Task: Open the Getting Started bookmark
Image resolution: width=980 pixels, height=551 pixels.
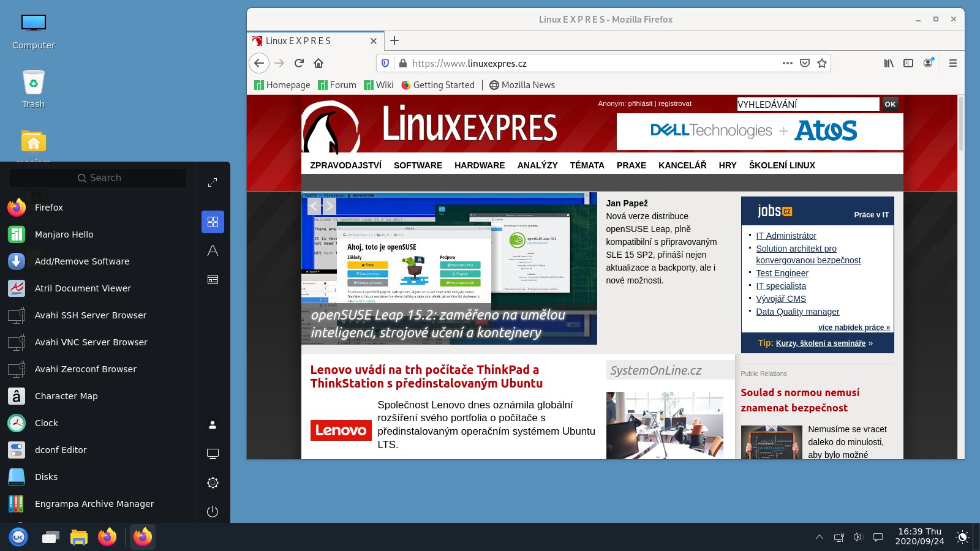Action: pyautogui.click(x=438, y=85)
